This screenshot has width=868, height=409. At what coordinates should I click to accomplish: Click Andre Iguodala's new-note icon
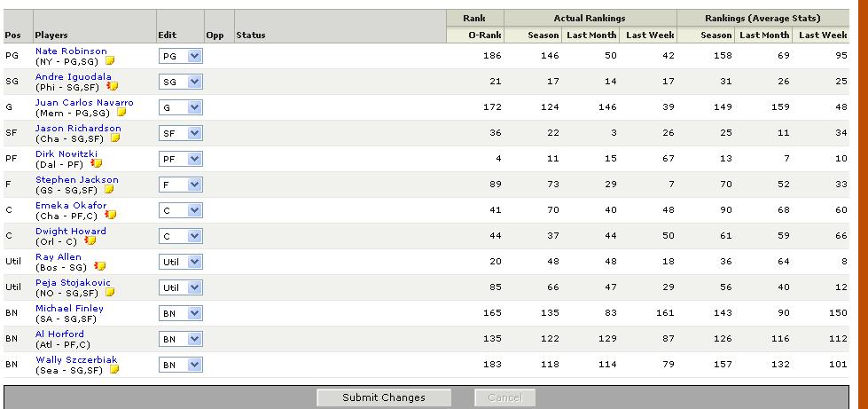pyautogui.click(x=112, y=87)
